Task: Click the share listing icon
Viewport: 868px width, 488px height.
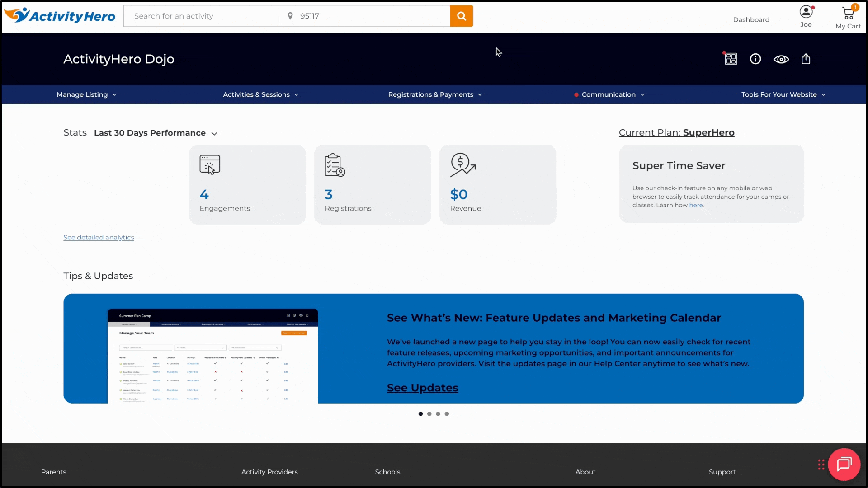Action: tap(806, 59)
